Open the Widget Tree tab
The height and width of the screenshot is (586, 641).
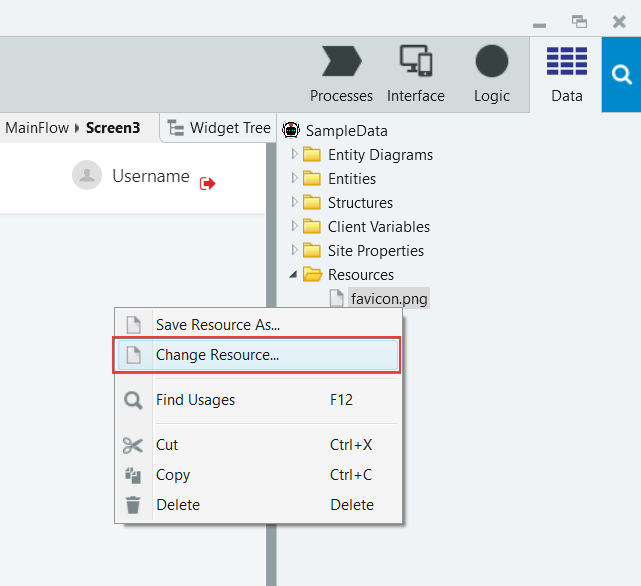[x=219, y=128]
